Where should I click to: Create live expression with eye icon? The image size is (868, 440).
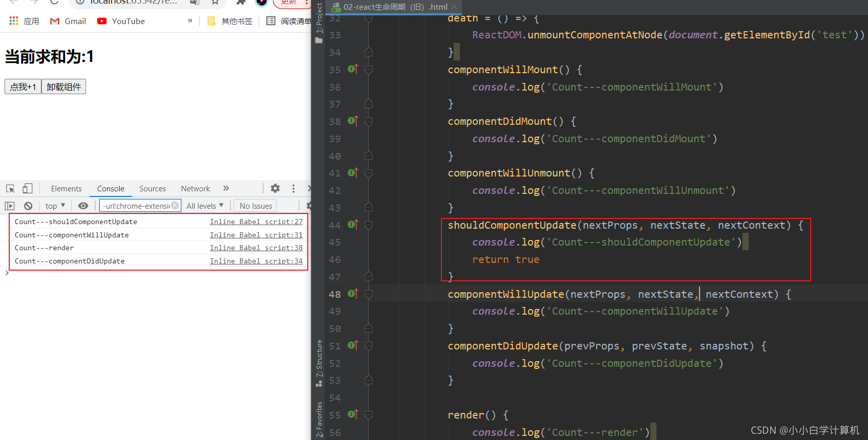pyautogui.click(x=83, y=206)
